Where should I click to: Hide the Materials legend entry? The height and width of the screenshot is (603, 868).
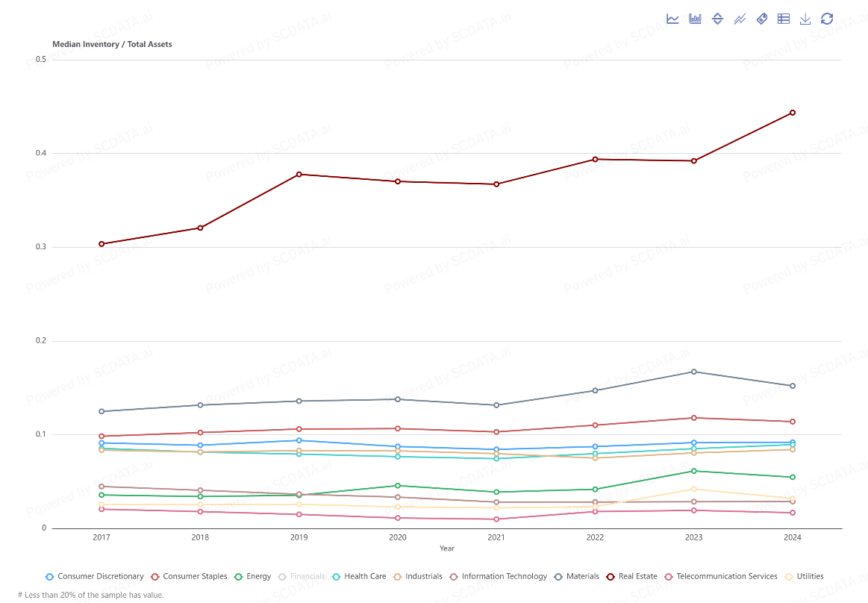click(x=576, y=576)
